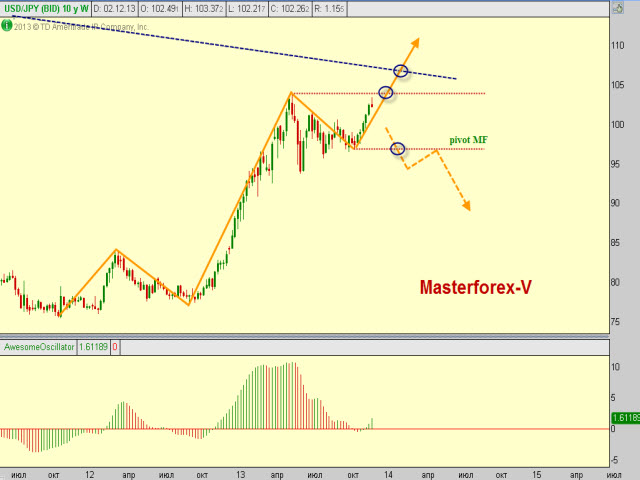Click the close price C: 102.262
The image size is (640, 480).
coord(290,9)
